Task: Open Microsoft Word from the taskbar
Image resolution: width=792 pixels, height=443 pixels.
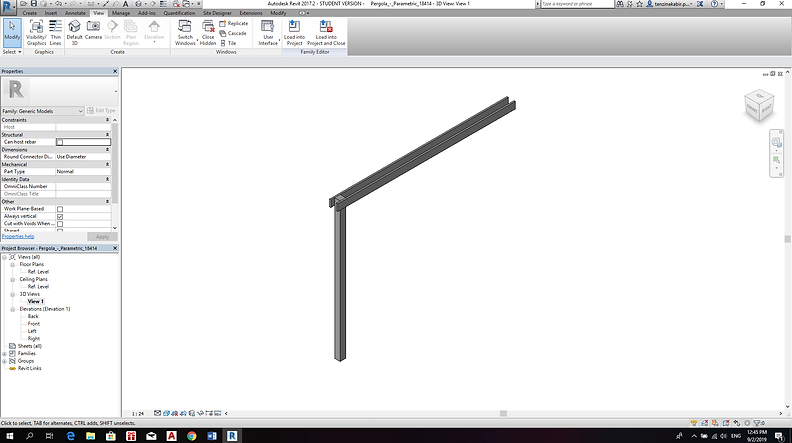Action: 212,435
